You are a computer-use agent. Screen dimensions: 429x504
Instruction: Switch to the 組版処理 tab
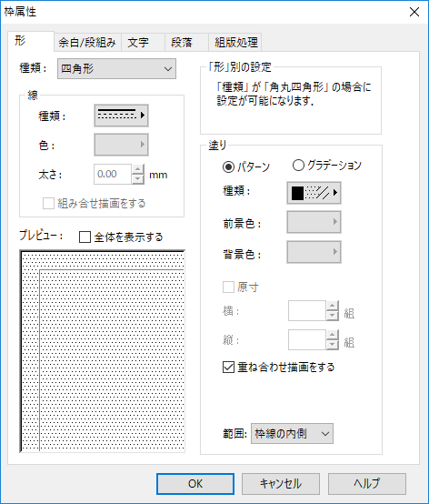coord(235,42)
